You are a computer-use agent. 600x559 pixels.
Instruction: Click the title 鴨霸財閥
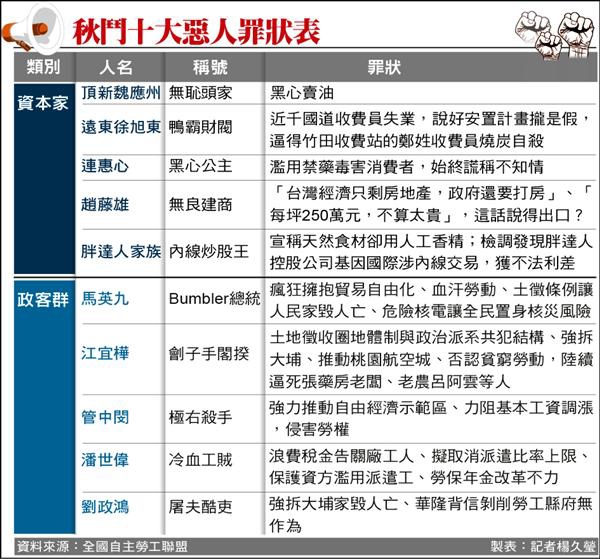tap(201, 127)
